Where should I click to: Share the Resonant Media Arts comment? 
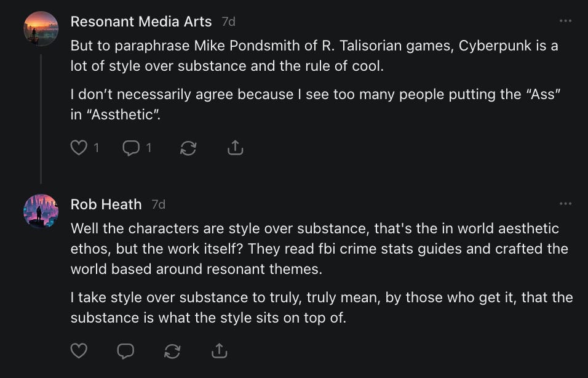(x=235, y=148)
